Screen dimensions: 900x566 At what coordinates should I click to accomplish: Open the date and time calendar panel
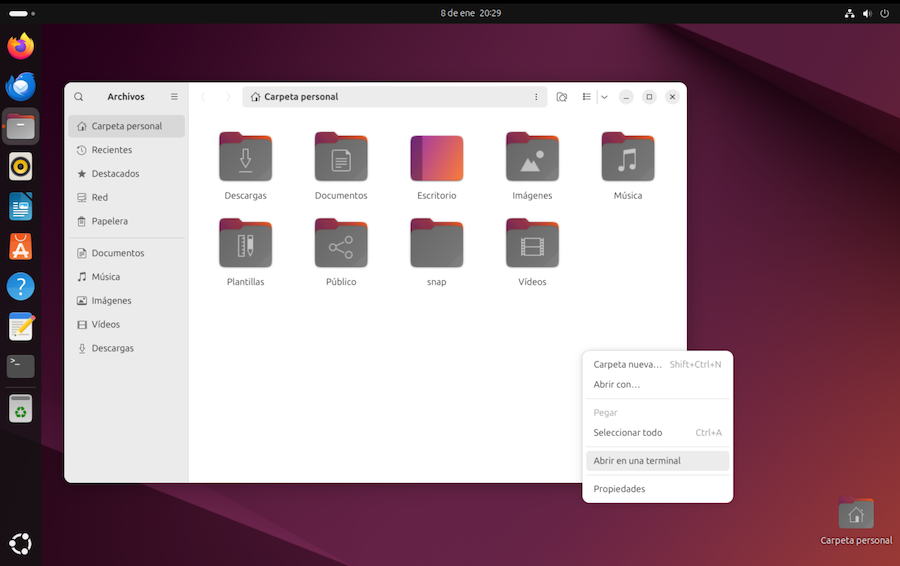point(470,13)
